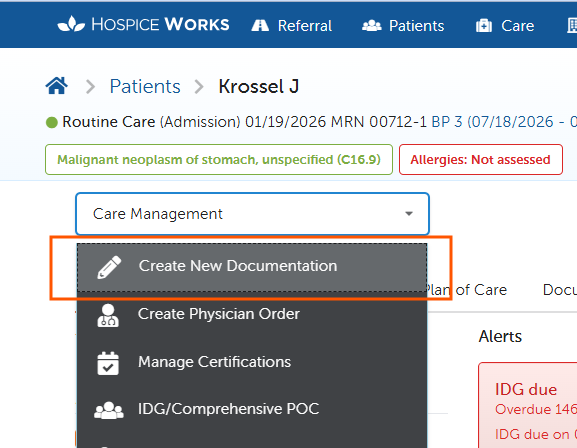Image resolution: width=577 pixels, height=448 pixels.
Task: Click the people icon beside IDG/Comprehensive POC
Action: (x=109, y=410)
